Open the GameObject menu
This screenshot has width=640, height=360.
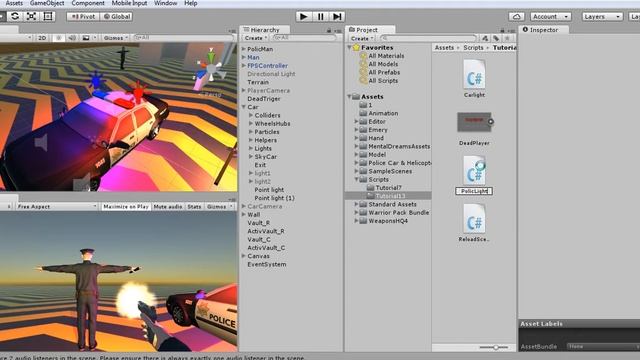47,3
